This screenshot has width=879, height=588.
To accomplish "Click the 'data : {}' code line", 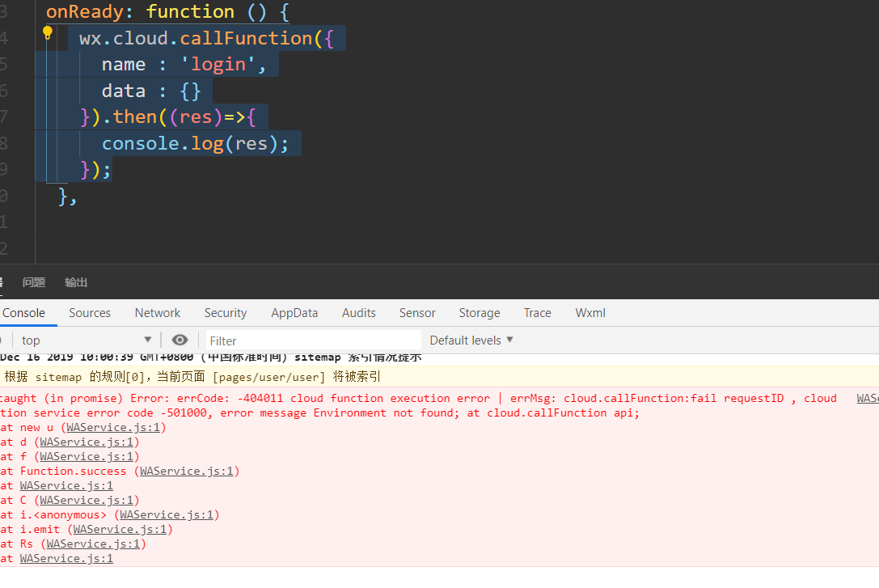I will (x=150, y=91).
